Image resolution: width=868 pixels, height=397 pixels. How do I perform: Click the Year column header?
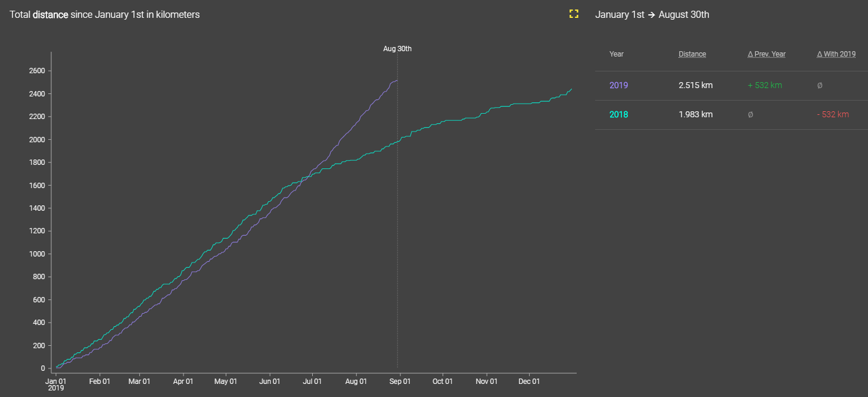click(x=616, y=54)
